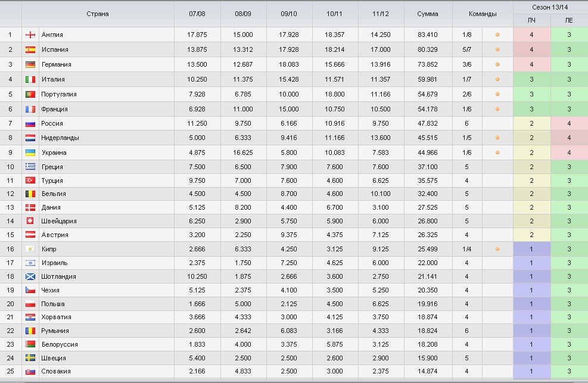Open the Россия country link
The height and width of the screenshot is (383, 588).
52,124
